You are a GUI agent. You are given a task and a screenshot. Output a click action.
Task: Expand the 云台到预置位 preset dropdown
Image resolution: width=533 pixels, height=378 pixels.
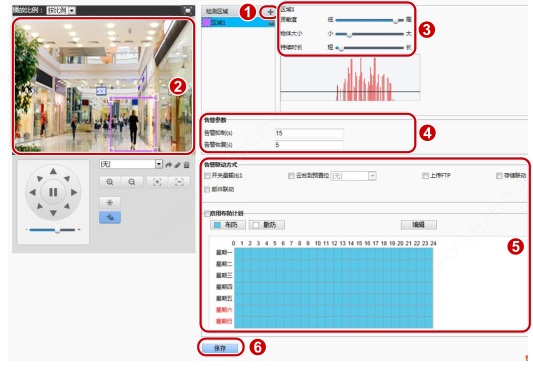pyautogui.click(x=354, y=176)
